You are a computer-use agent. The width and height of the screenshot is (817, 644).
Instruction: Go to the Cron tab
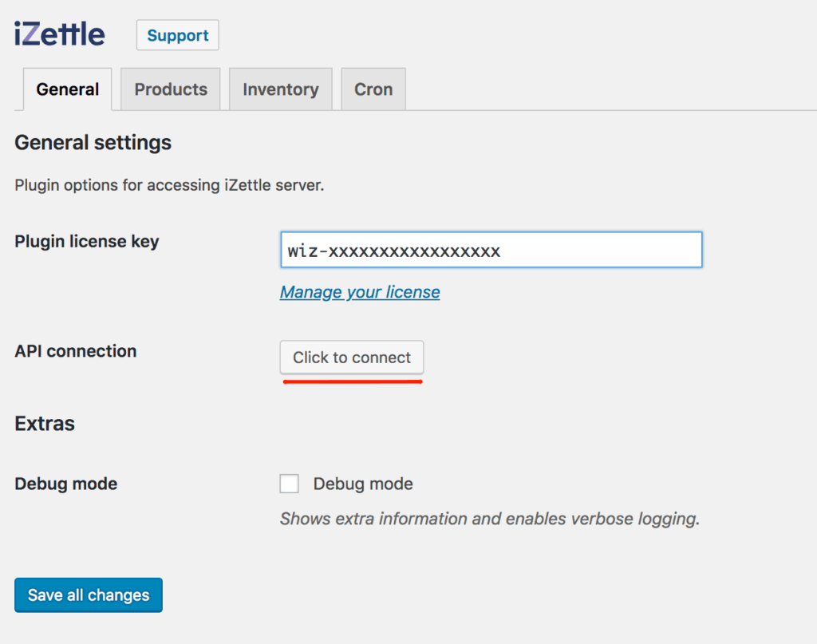pyautogui.click(x=373, y=89)
